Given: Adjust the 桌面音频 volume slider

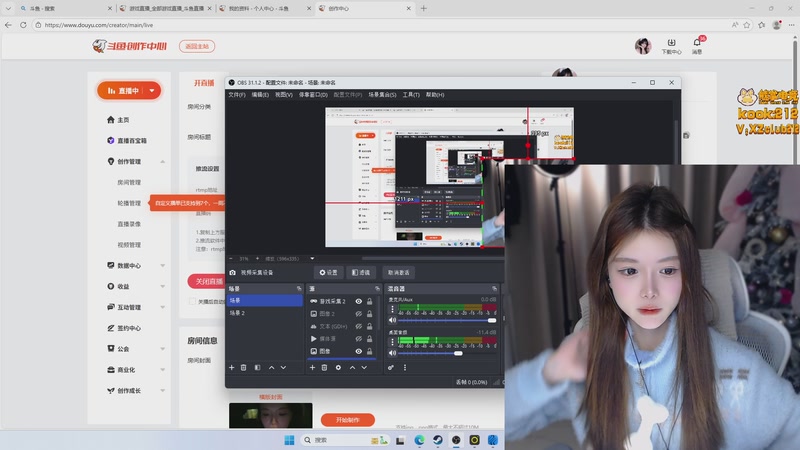Looking at the screenshot, I should pyautogui.click(x=447, y=353).
